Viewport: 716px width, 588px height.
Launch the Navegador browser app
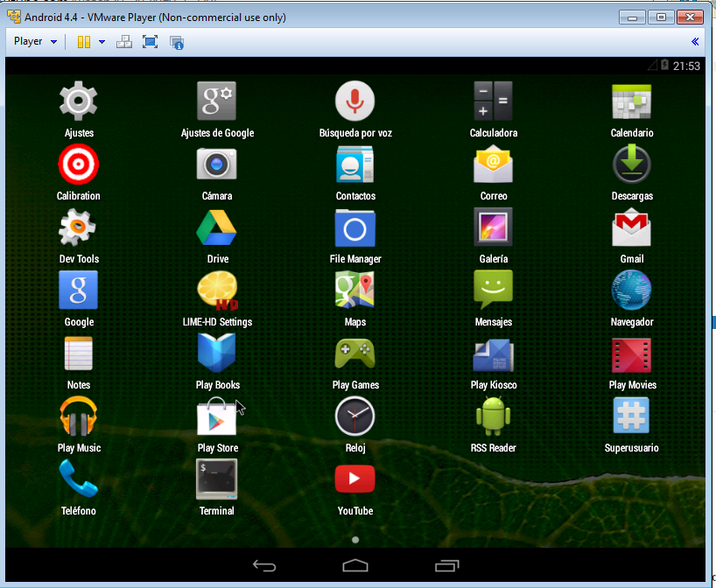631,290
